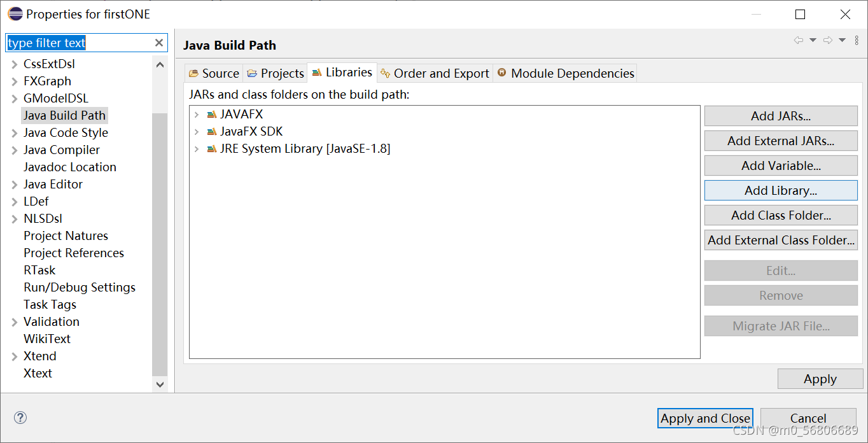Screen dimensions: 868x443
Task: Click the Add External JARs button
Action: pyautogui.click(x=780, y=140)
